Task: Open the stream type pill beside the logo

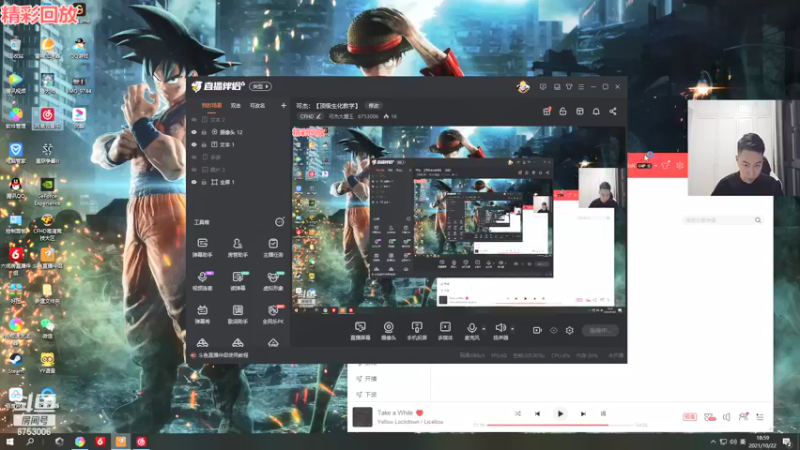Action: pos(260,86)
